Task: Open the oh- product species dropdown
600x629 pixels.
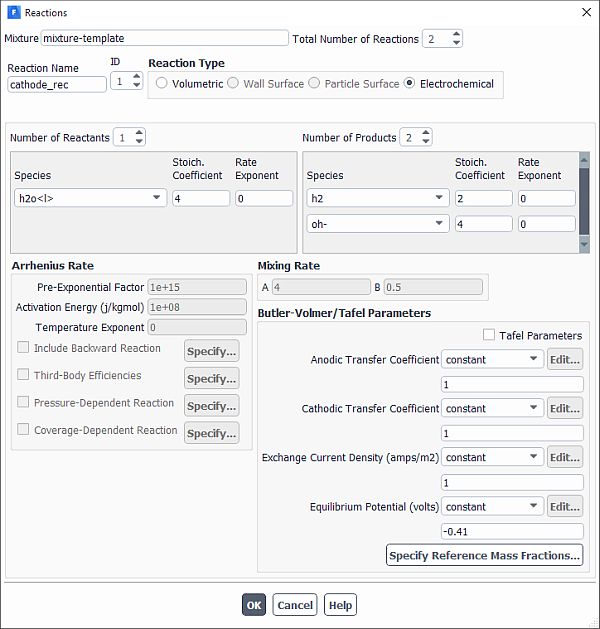Action: (x=376, y=224)
